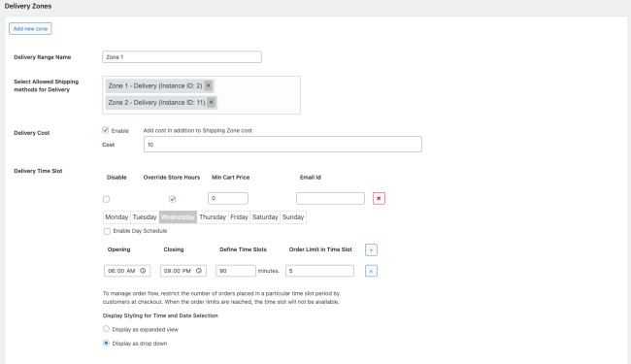Image resolution: width=631 pixels, height=364 pixels.
Task: Check the Disable time slot checkbox
Action: point(106,199)
